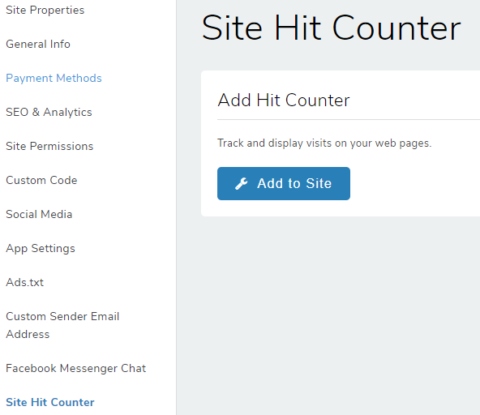The height and width of the screenshot is (415, 480).
Task: Go to the General Info settings
Action: point(38,44)
